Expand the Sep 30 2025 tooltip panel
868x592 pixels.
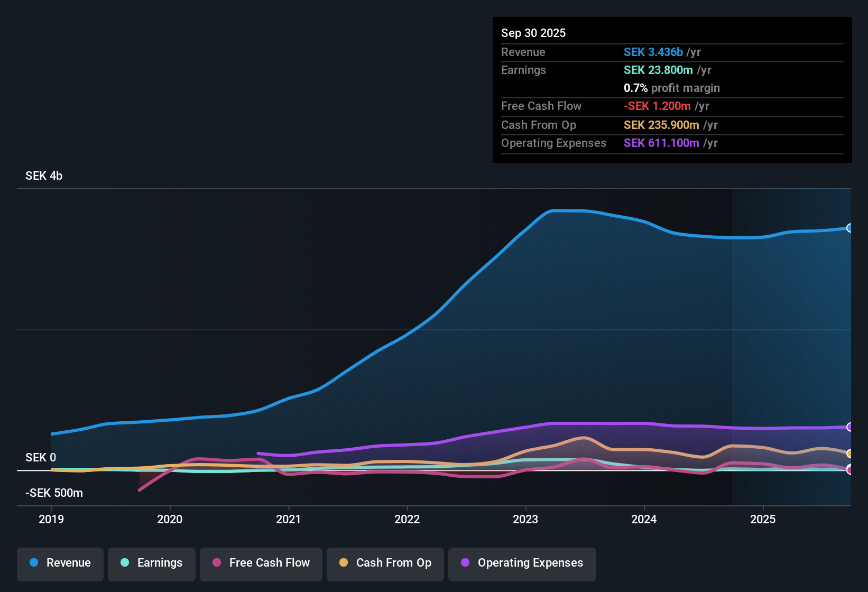(672, 33)
